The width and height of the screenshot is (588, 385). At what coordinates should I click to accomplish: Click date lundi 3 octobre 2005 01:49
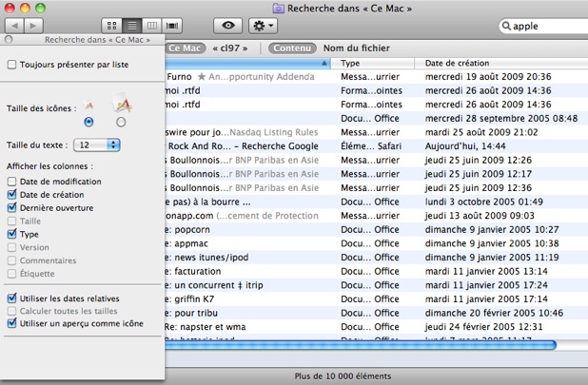483,202
